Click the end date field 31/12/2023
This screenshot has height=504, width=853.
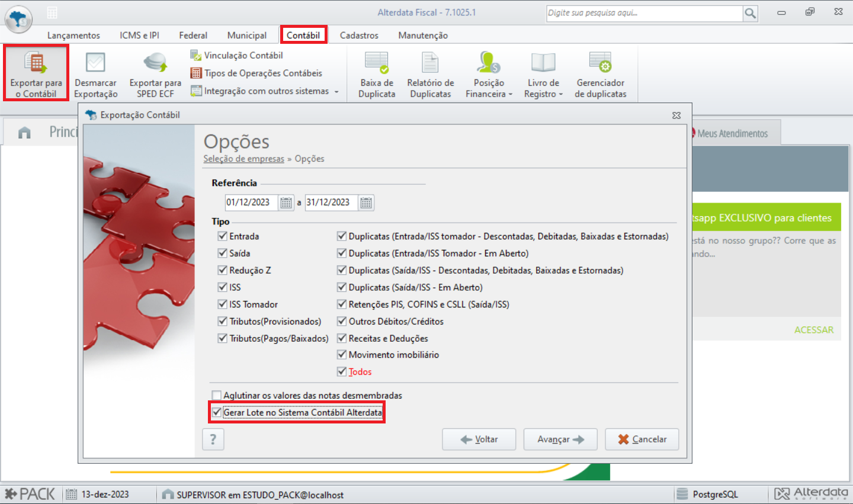331,203
